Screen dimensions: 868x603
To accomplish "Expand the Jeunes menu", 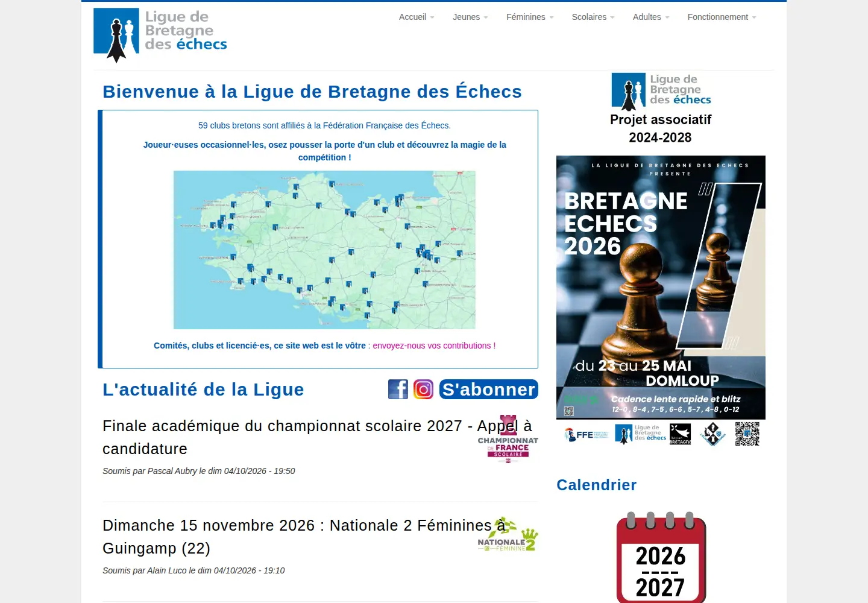I will coord(470,17).
